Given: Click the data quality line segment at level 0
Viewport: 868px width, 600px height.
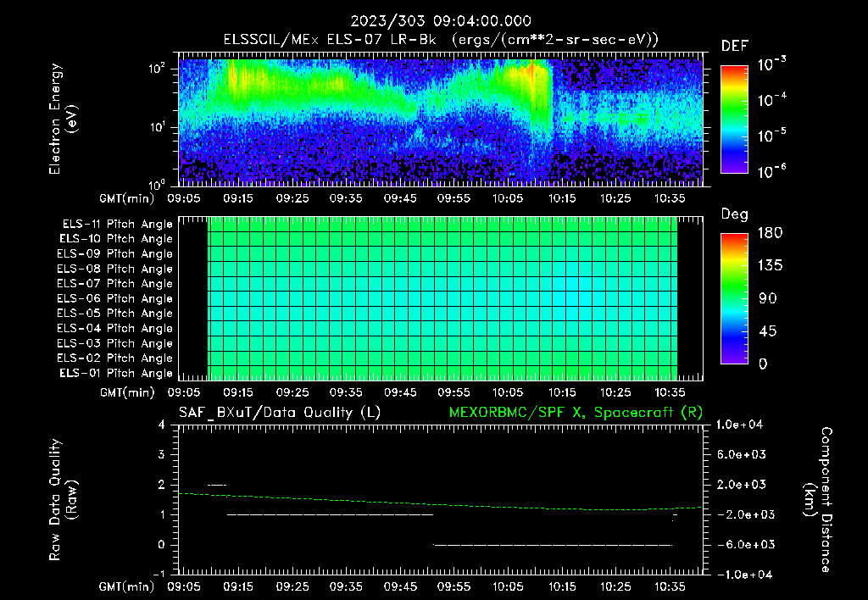Looking at the screenshot, I should [553, 545].
